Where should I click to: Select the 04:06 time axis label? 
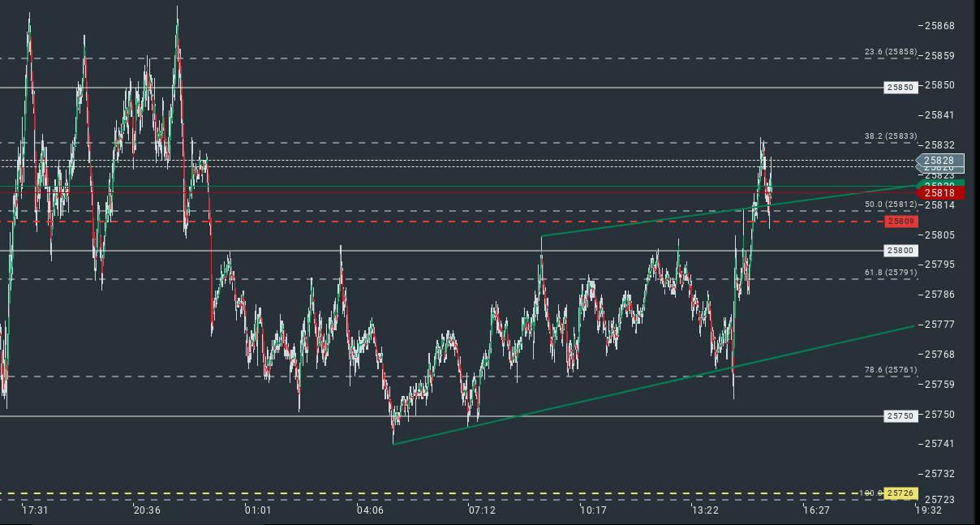click(370, 510)
